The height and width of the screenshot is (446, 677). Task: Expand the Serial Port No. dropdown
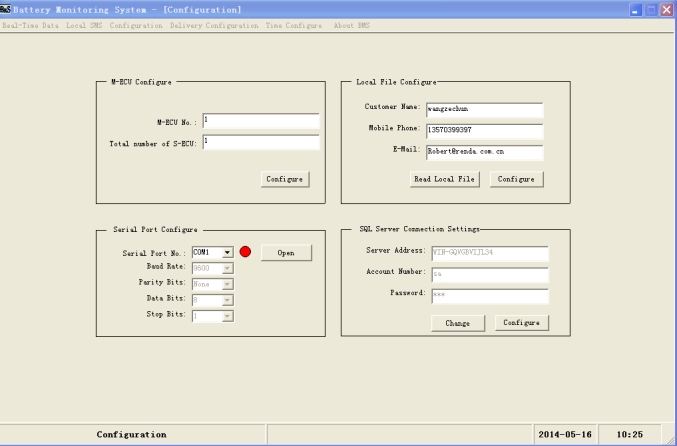228,253
